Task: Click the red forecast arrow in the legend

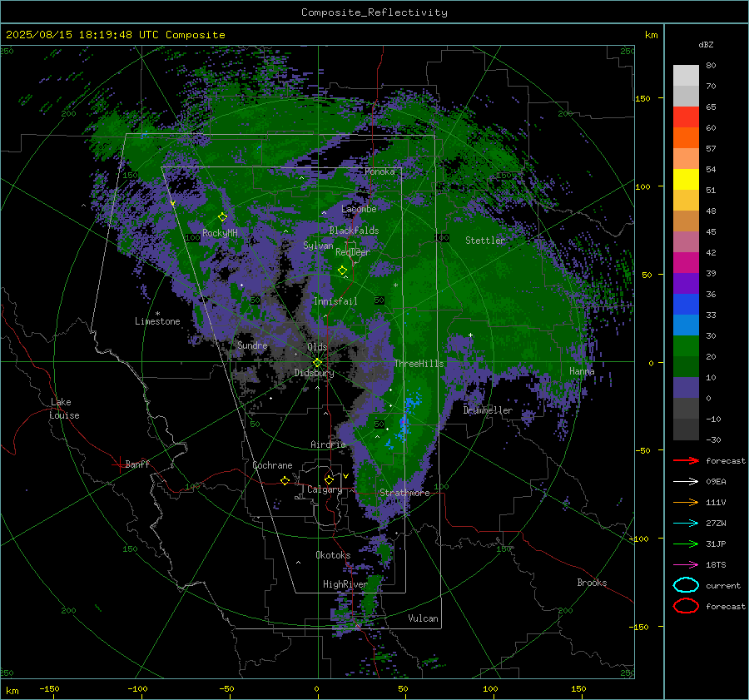Action: coord(686,460)
